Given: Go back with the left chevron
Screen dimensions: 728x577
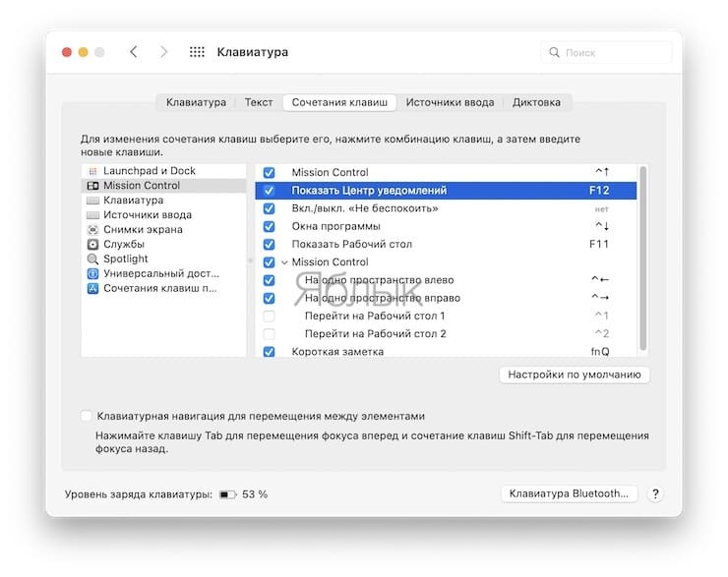Looking at the screenshot, I should (134, 52).
